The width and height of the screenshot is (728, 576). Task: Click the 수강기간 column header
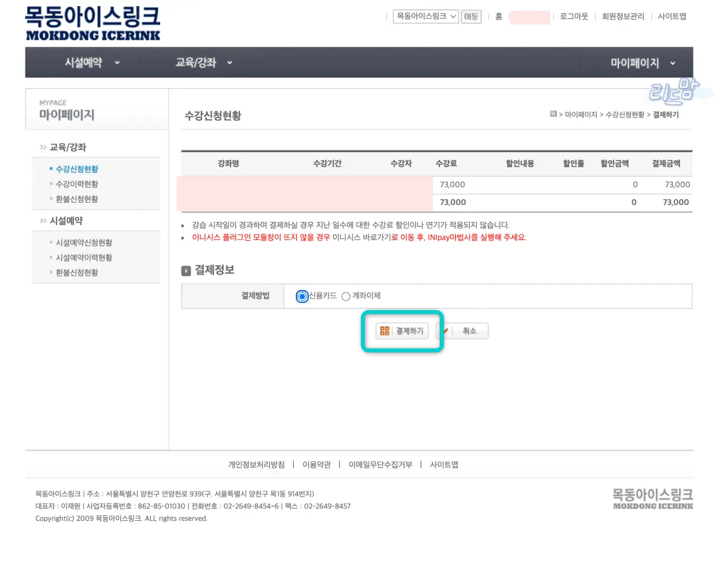pos(328,164)
